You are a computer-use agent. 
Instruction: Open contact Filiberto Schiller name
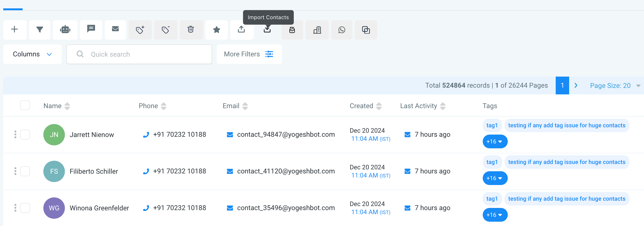point(94,171)
